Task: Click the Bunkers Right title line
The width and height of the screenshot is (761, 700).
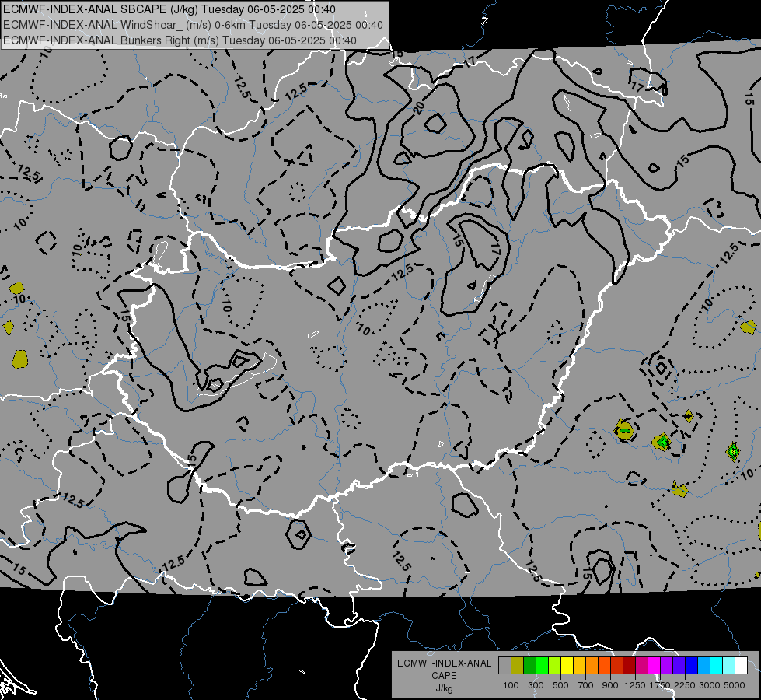Action: (x=180, y=40)
